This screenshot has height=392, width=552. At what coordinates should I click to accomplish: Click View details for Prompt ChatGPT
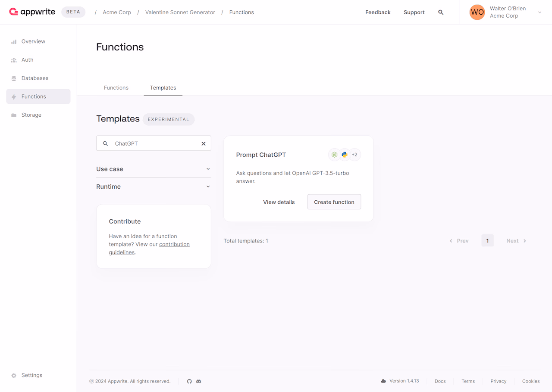[x=279, y=202]
